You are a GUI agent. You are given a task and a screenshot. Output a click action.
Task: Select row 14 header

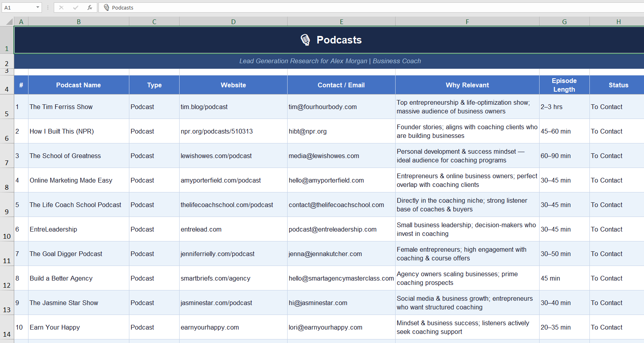(x=7, y=327)
